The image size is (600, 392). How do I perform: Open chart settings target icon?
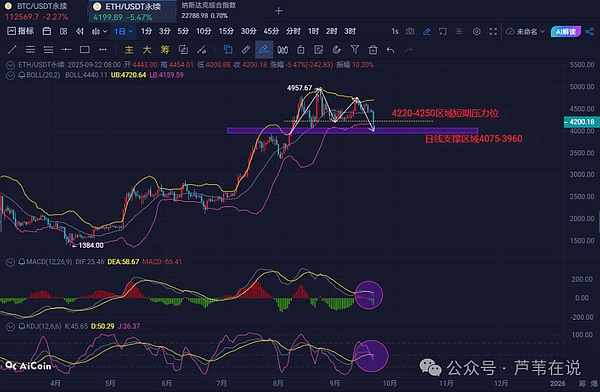click(x=476, y=31)
